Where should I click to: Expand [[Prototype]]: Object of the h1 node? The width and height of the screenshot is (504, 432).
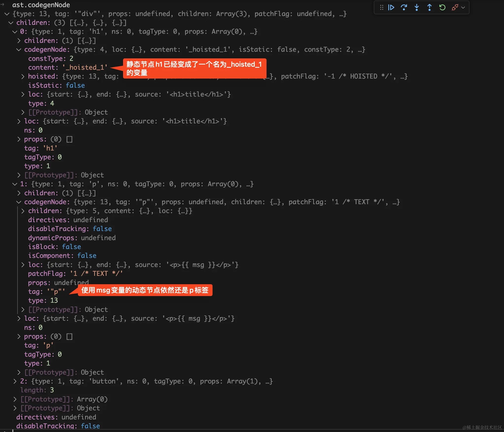19,175
